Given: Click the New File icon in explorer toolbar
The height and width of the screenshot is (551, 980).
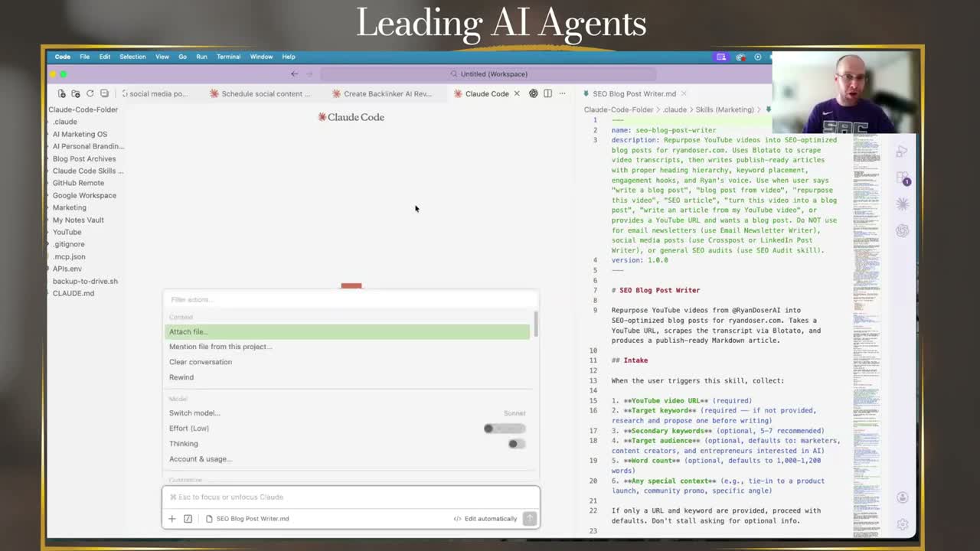Looking at the screenshot, I should pos(62,93).
